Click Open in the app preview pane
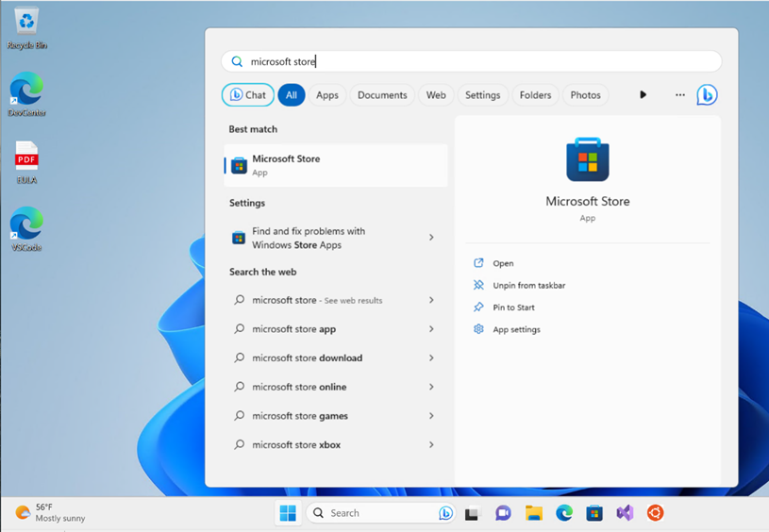769x532 pixels. point(503,263)
